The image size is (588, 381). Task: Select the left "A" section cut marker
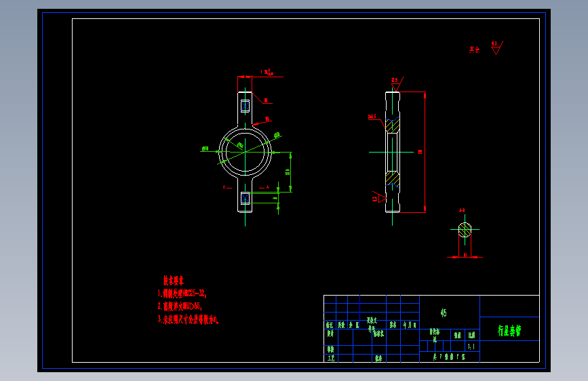tap(224, 186)
